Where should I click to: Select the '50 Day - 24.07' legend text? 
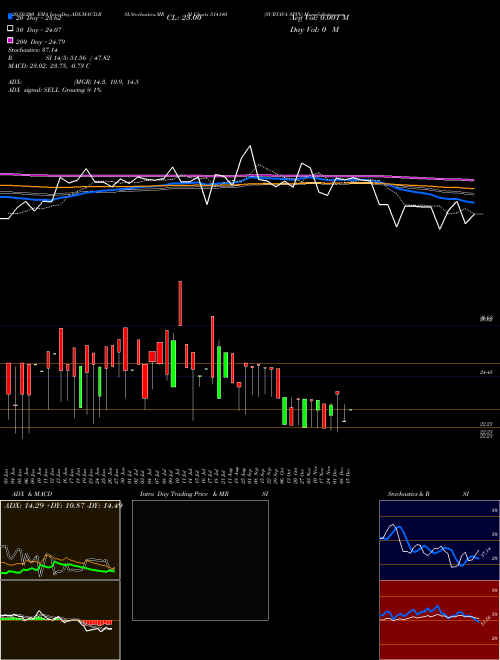(x=39, y=30)
